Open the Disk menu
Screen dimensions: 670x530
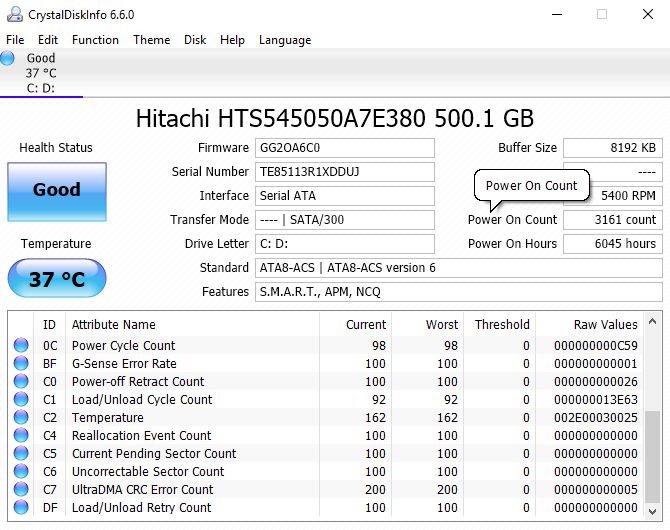(195, 40)
